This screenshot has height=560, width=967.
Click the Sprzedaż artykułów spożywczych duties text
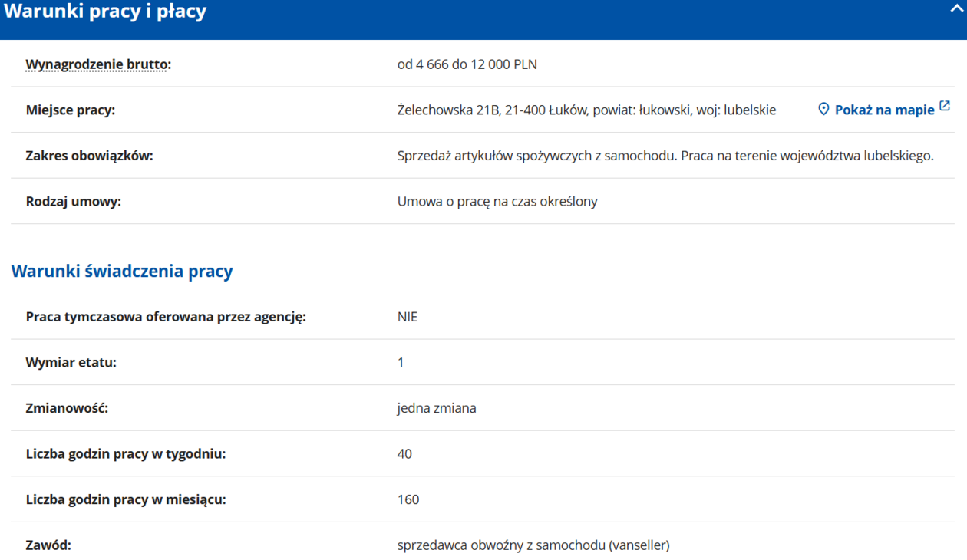tap(665, 156)
